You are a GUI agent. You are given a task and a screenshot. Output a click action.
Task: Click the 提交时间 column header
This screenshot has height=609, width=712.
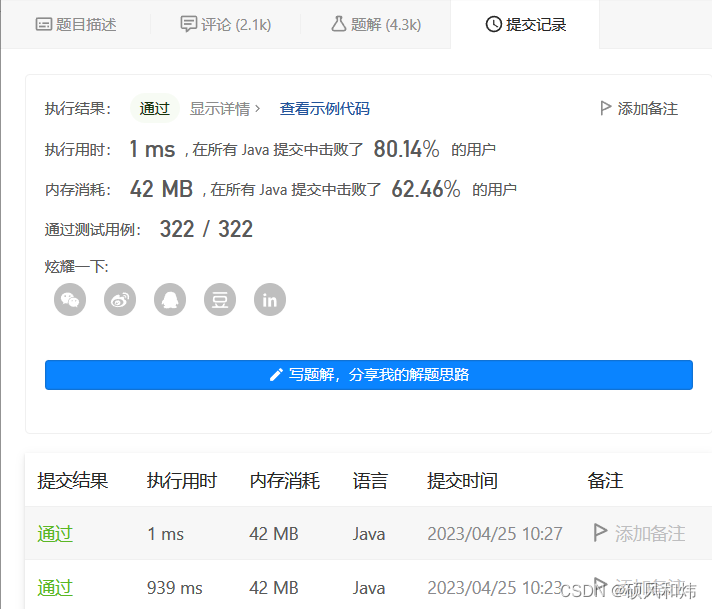462,480
